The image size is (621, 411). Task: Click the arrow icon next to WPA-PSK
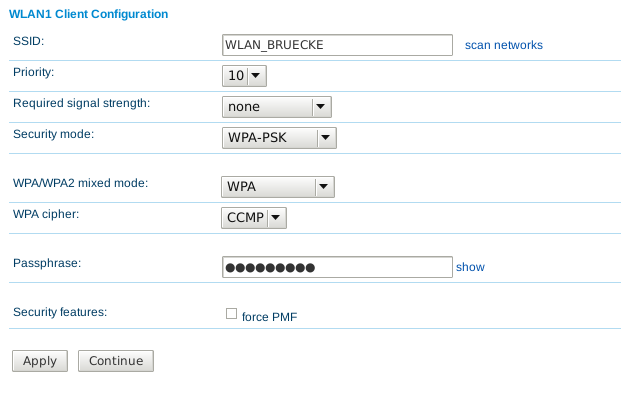326,137
